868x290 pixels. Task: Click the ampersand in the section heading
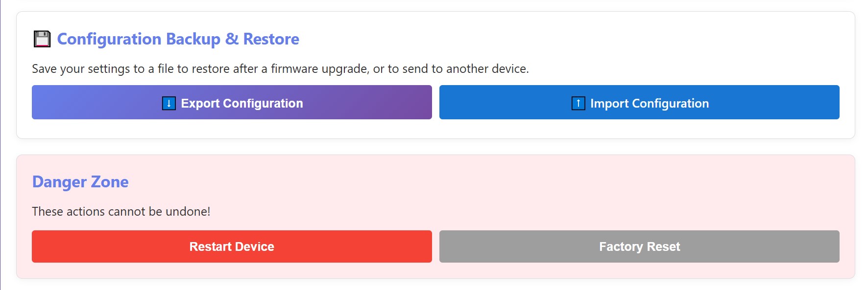click(x=232, y=39)
